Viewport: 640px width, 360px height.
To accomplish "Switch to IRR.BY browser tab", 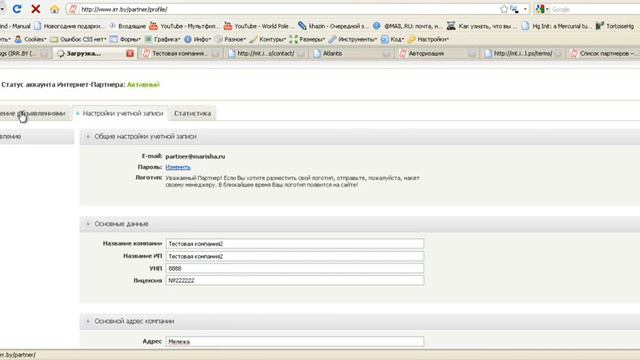I will (24, 53).
